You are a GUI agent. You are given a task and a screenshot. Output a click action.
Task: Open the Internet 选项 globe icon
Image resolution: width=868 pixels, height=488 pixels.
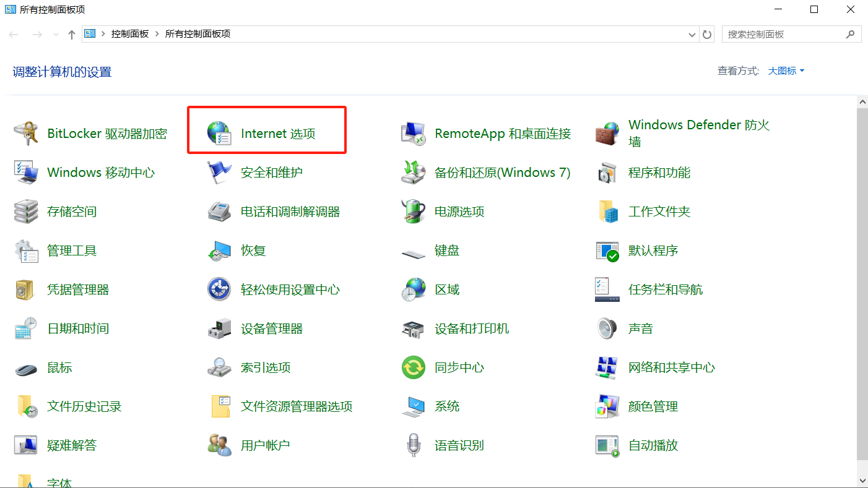point(220,134)
